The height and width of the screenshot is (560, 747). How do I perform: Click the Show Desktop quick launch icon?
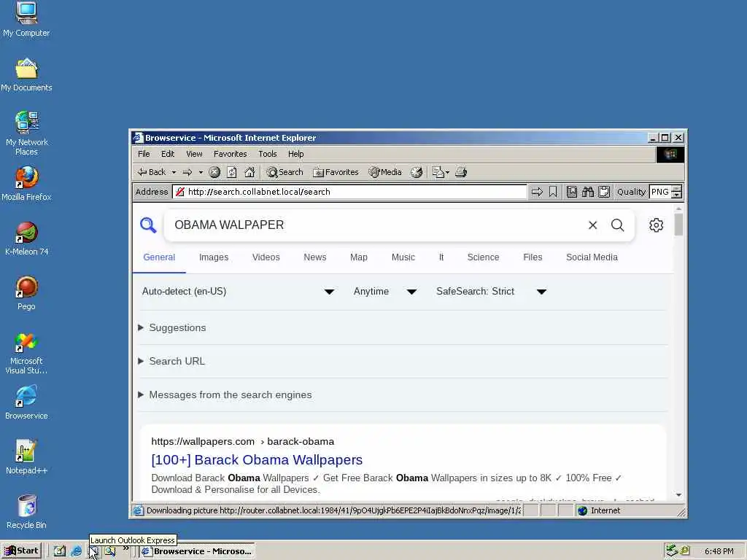59,551
